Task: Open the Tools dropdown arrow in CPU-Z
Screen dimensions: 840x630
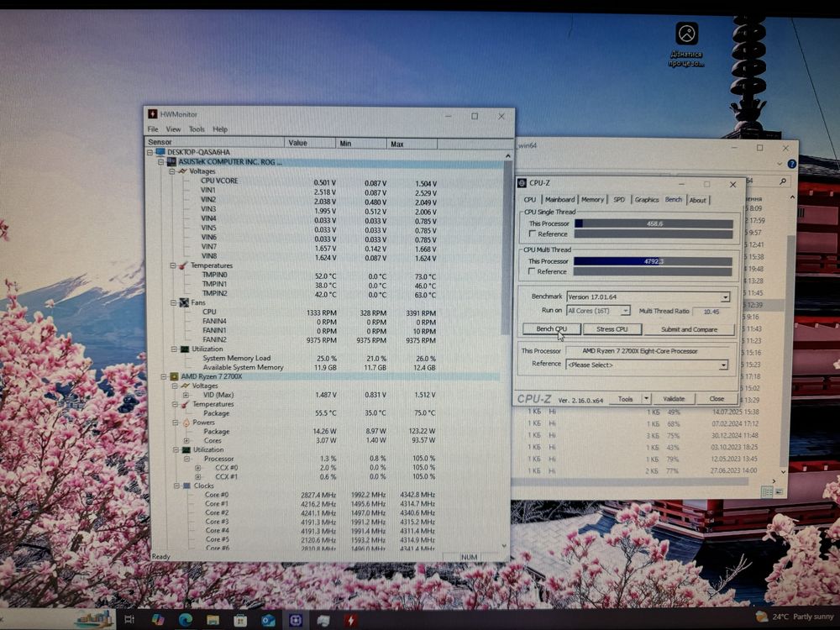Action: point(646,398)
